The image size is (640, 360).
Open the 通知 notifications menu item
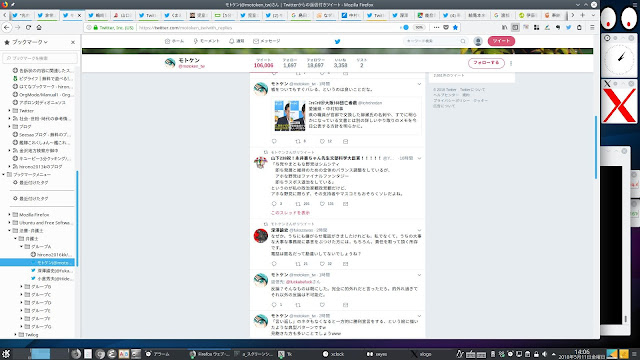coord(236,41)
